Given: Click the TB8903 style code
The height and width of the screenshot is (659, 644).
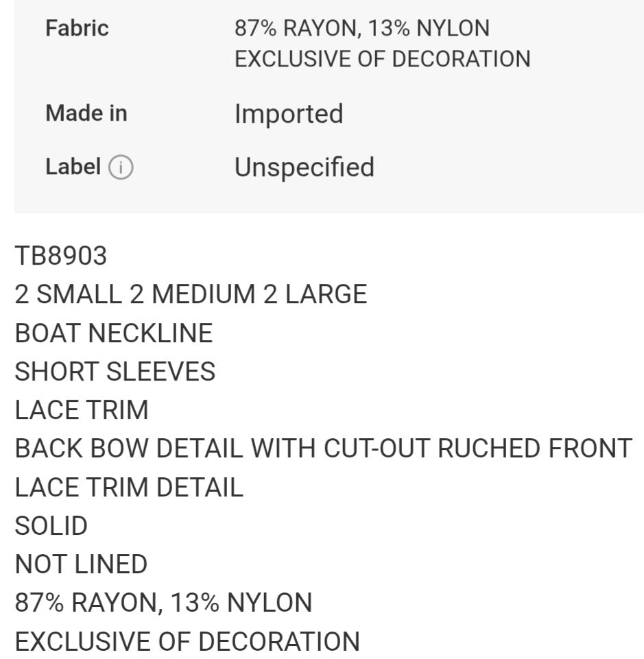Looking at the screenshot, I should [x=61, y=256].
